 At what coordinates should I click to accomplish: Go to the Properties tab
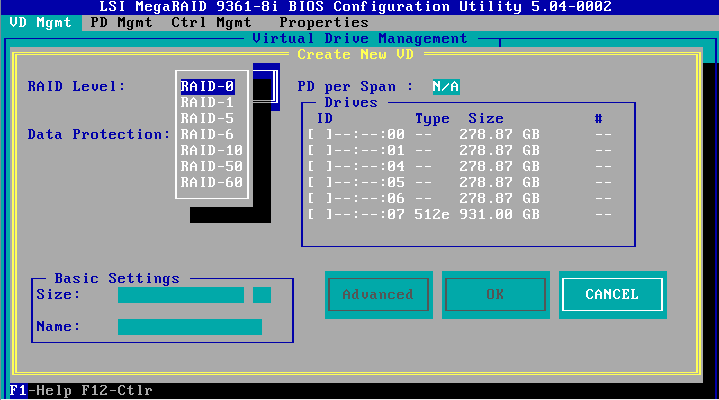[x=324, y=22]
